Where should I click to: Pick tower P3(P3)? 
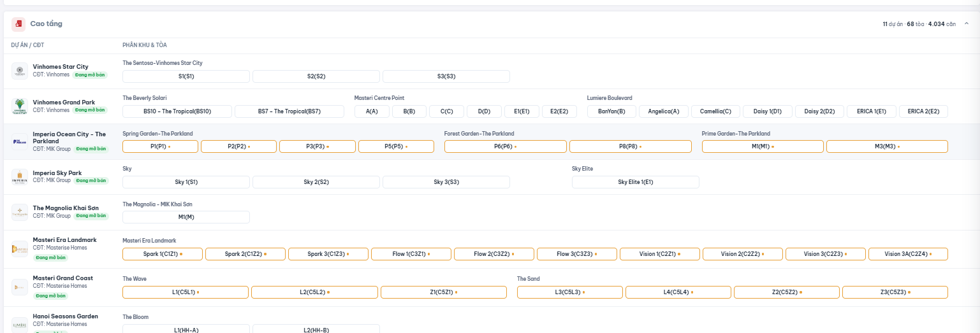[318, 146]
